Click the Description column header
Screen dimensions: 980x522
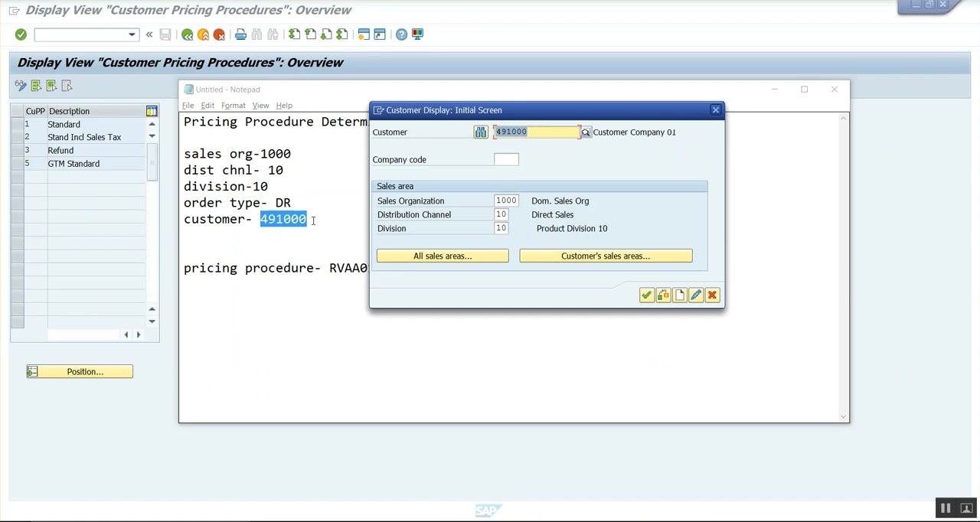point(96,111)
